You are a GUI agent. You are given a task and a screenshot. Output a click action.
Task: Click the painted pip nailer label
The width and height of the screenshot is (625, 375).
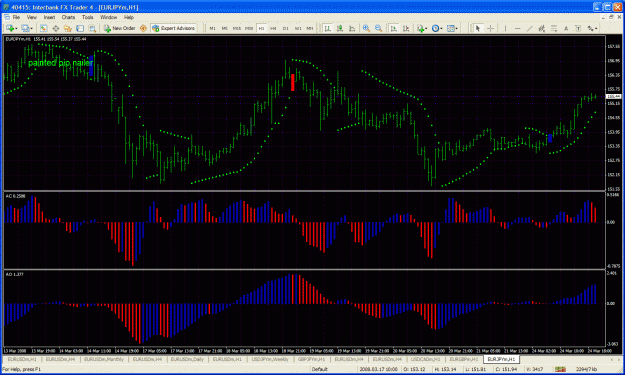60,63
